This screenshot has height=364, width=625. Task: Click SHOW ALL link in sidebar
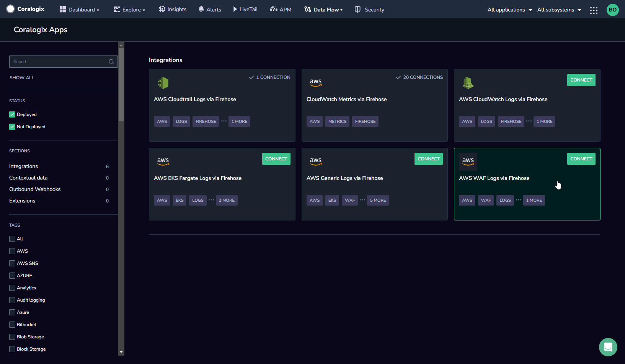[22, 78]
